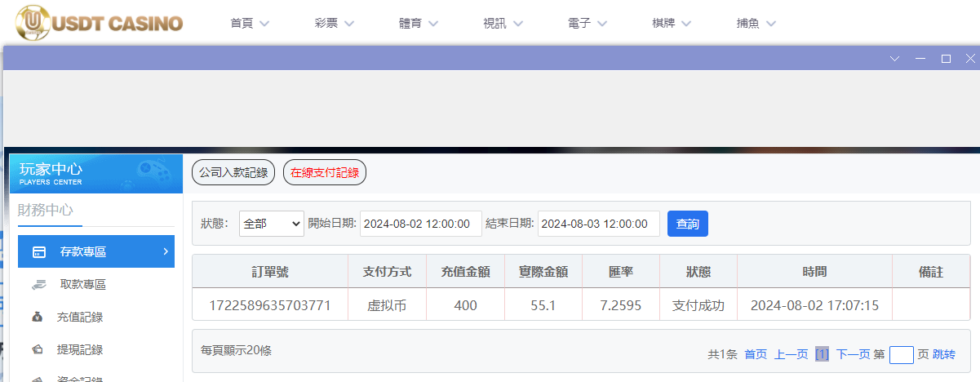Click the window collapse chevron icon
This screenshot has width=980, height=382.
(894, 59)
